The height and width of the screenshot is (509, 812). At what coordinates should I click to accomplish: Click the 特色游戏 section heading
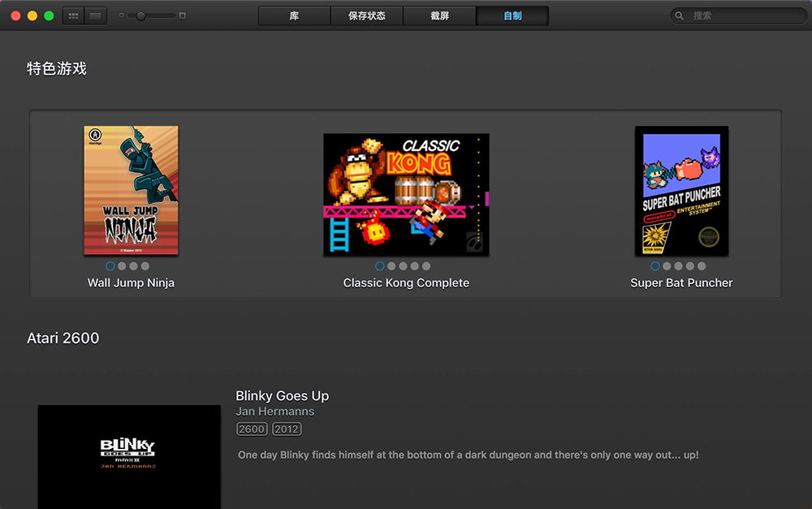point(57,69)
